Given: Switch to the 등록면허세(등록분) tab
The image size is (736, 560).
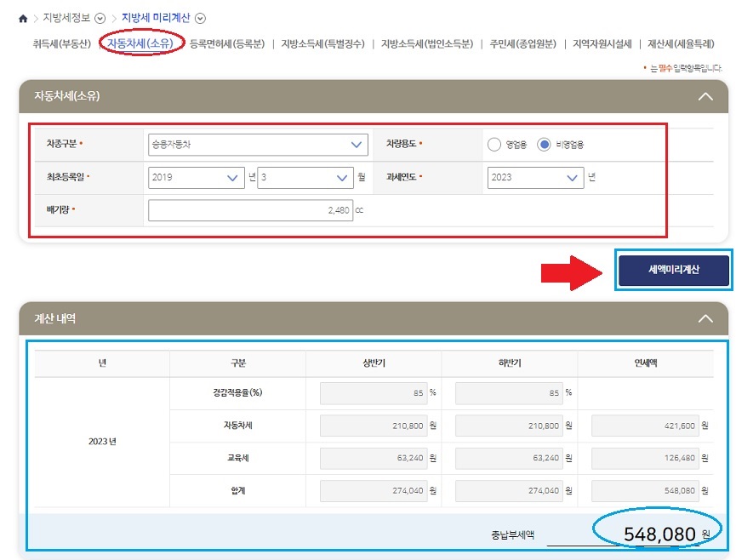Looking at the screenshot, I should 227,43.
